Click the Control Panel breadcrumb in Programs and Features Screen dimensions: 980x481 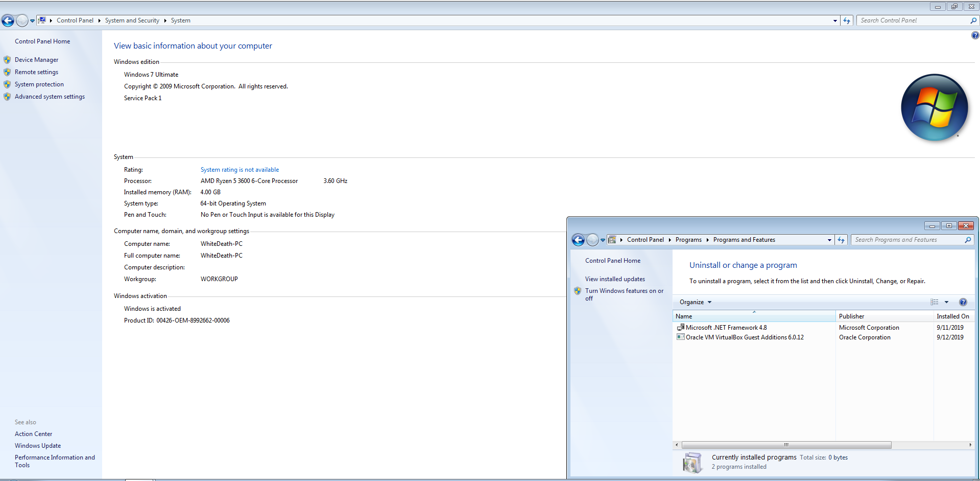point(646,240)
